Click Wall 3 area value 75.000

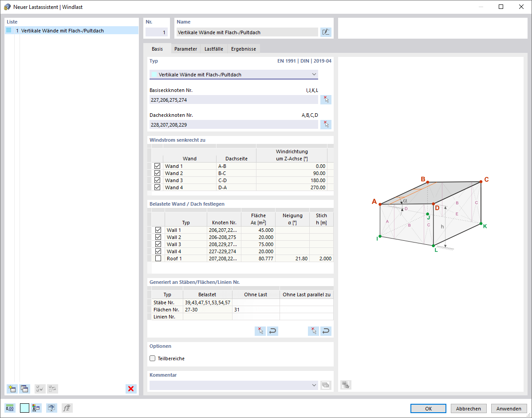[258, 244]
